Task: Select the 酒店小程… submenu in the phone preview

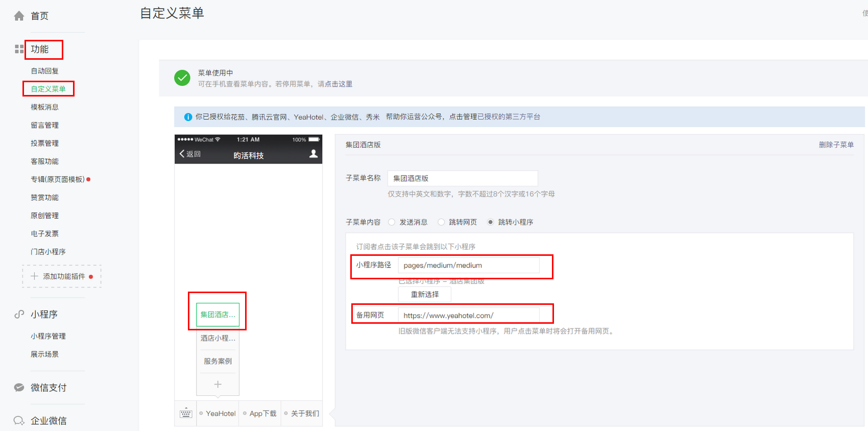Action: 218,338
